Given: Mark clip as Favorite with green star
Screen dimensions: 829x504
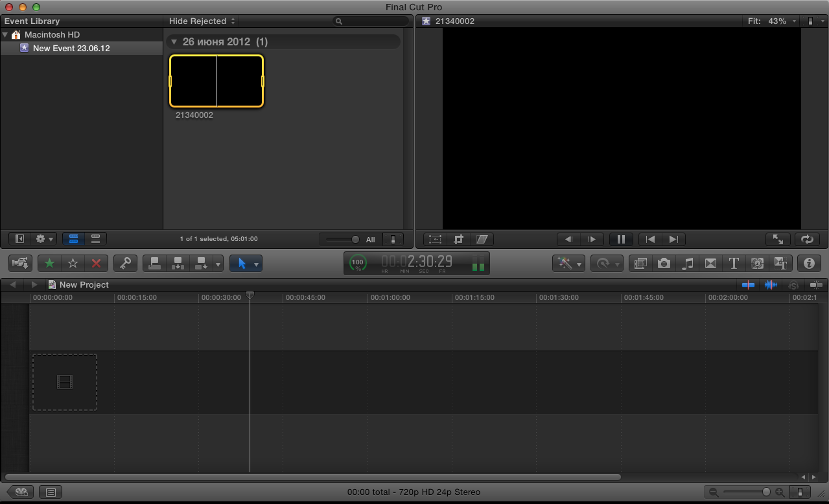Looking at the screenshot, I should coord(49,263).
